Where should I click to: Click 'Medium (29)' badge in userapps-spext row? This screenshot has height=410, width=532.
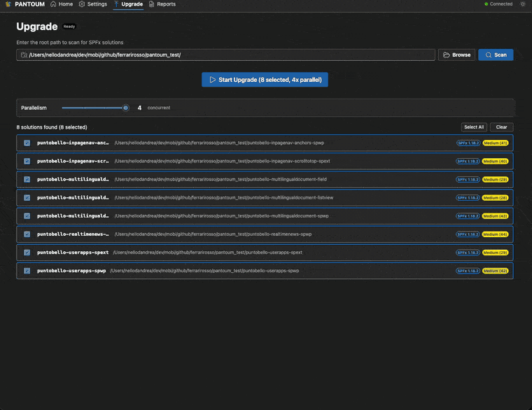(496, 253)
